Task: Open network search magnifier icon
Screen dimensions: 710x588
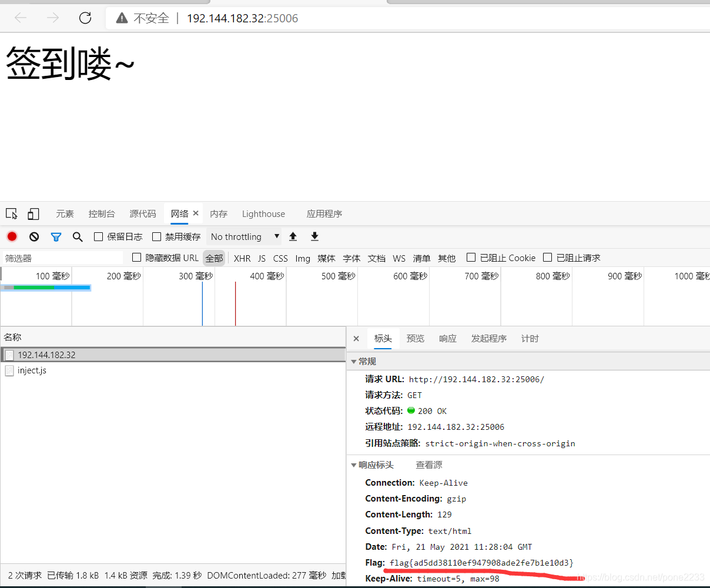Action: coord(78,236)
